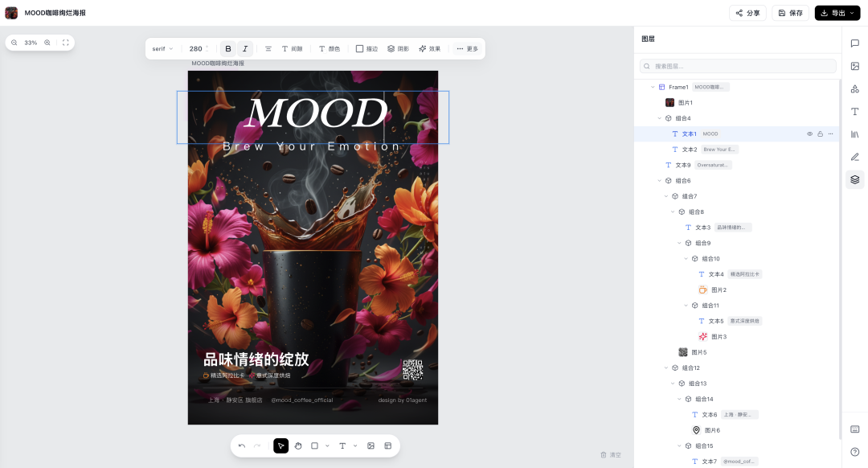Viewport: 868px width, 468px height.
Task: Open the library panel in right sidebar
Action: click(x=854, y=134)
